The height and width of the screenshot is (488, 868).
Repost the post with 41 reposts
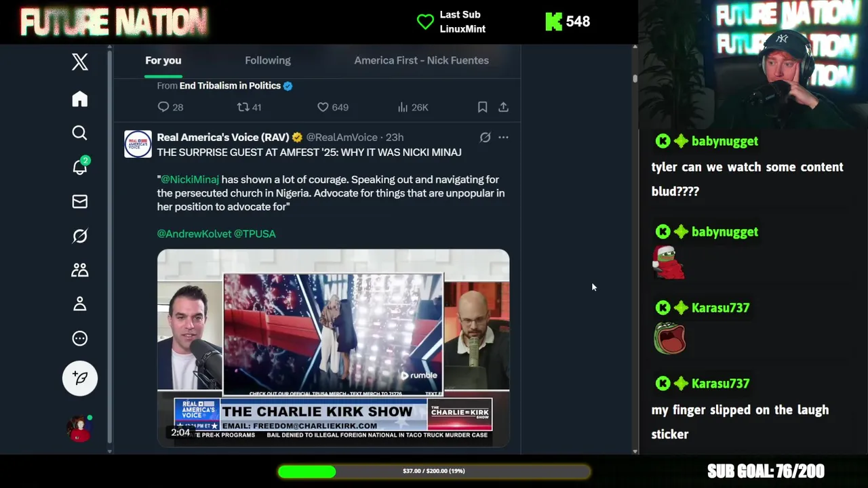coord(249,107)
